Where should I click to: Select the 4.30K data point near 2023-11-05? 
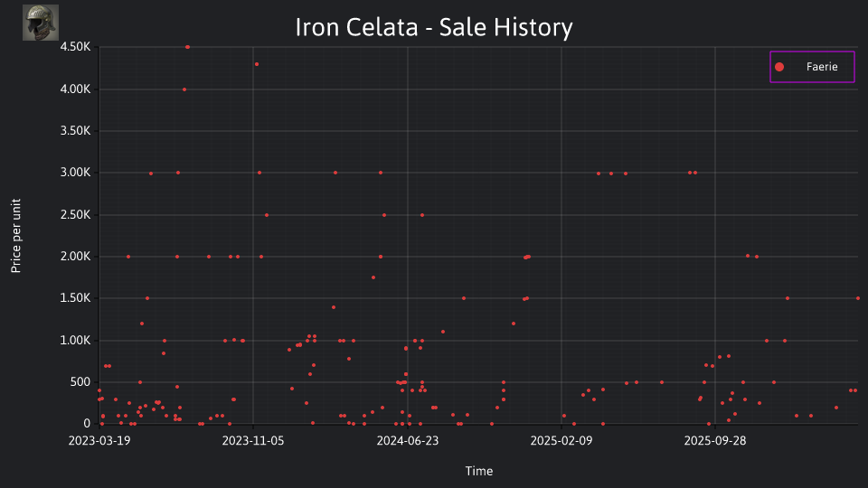256,64
